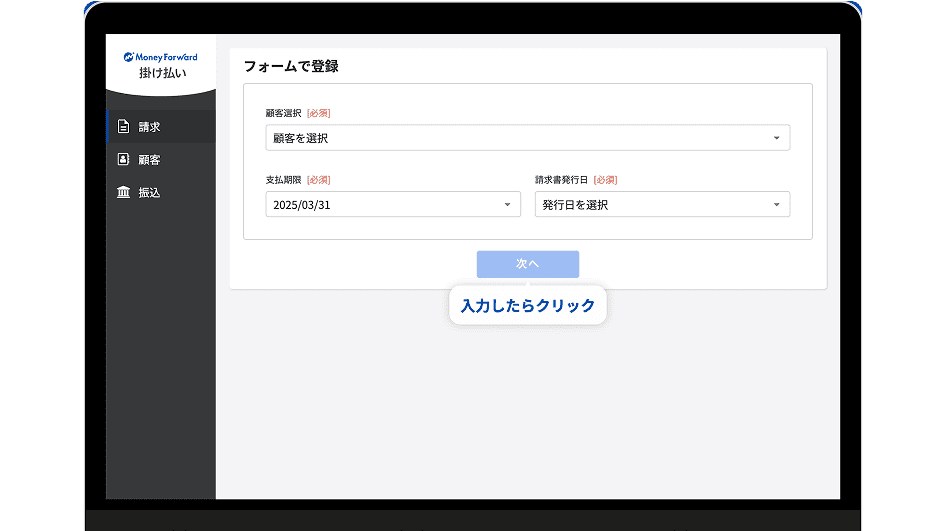Click the arrow on the 支払期限 dropdown
946x531 pixels.
pyautogui.click(x=506, y=205)
